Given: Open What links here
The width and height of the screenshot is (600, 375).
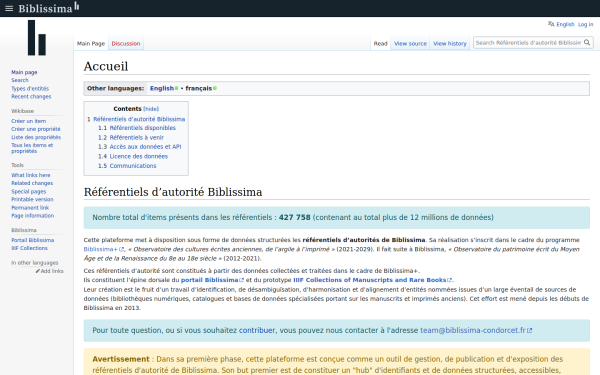Looking at the screenshot, I should pos(31,175).
